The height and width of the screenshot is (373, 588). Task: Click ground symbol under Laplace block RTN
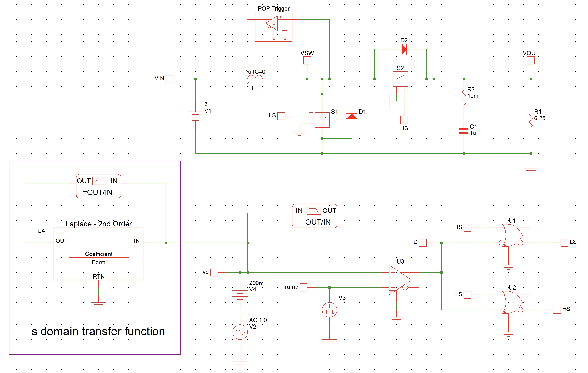pyautogui.click(x=98, y=304)
